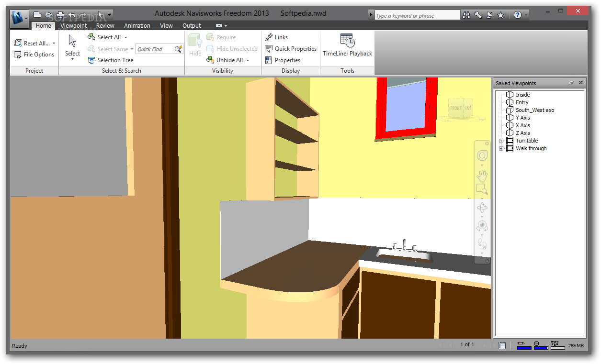Click Reset All button
Image resolution: width=601 pixels, height=364 pixels.
[32, 43]
